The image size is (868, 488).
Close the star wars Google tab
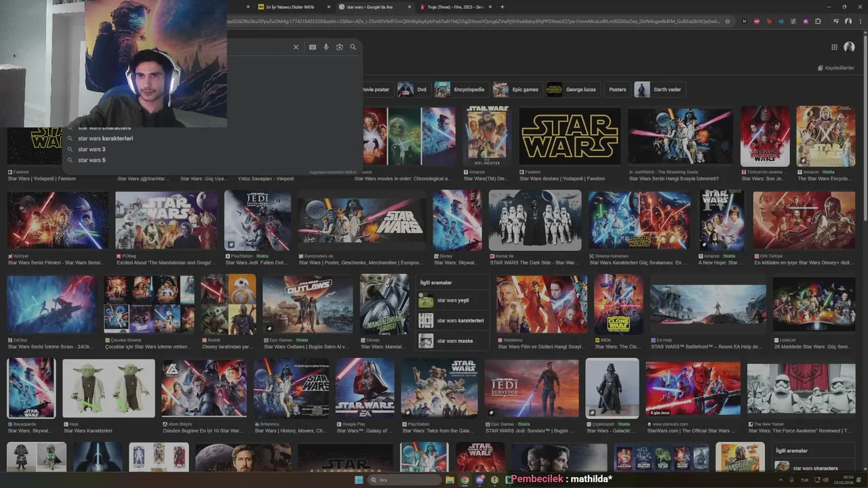tap(410, 7)
